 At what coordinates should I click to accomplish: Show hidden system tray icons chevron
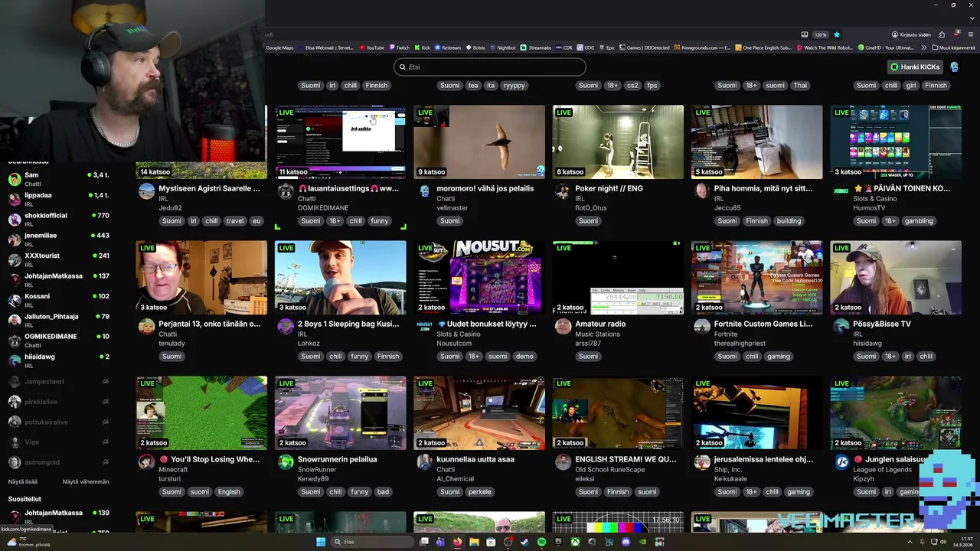point(910,542)
